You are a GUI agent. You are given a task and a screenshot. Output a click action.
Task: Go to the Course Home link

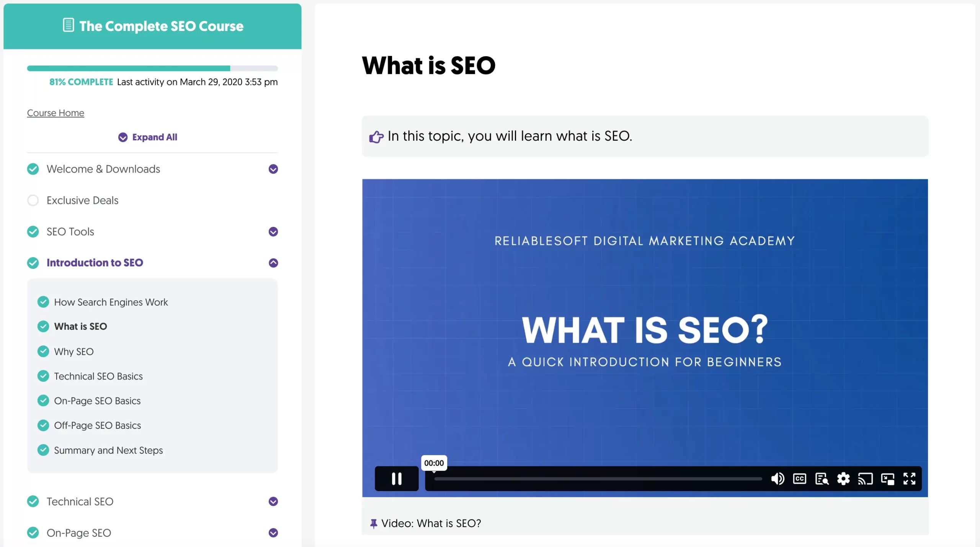point(56,113)
